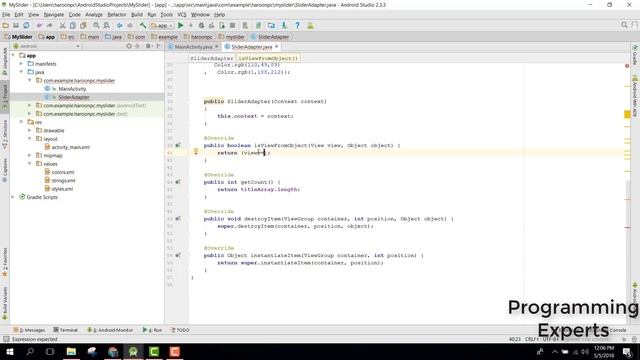Select colors.xml in project tree
Image resolution: width=640 pixels, height=360 pixels.
(x=63, y=172)
